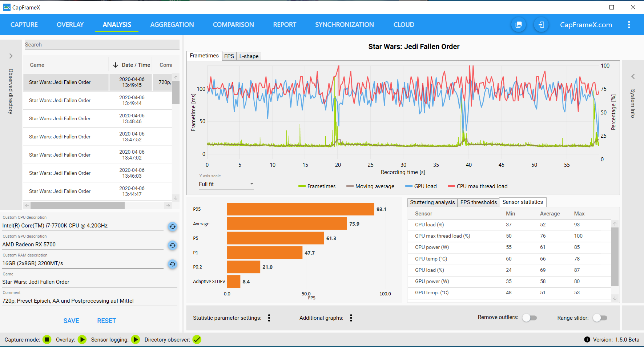Click the SAVE button
Viewport: 644px width, 347px height.
[71, 321]
